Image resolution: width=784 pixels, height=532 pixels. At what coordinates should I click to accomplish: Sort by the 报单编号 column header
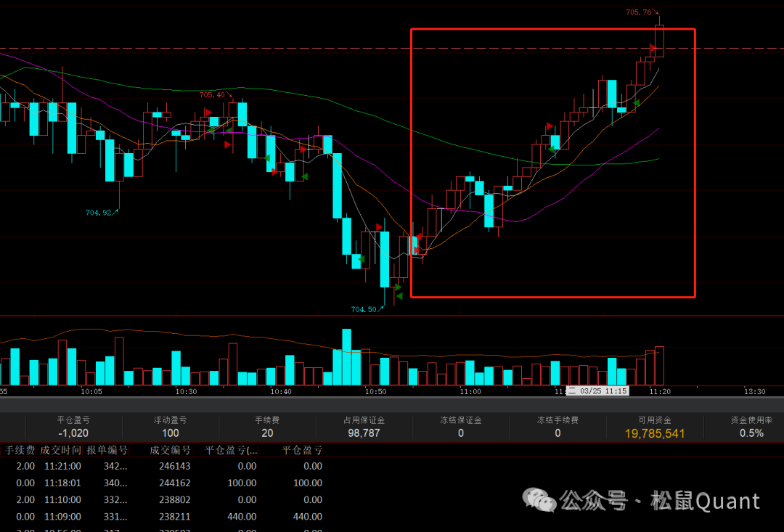click(107, 450)
